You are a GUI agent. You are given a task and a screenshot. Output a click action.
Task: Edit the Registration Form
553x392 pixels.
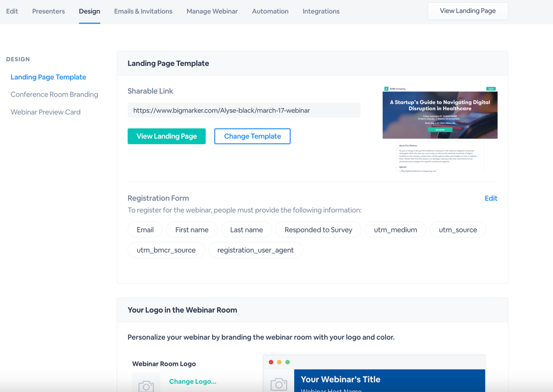[x=491, y=198]
